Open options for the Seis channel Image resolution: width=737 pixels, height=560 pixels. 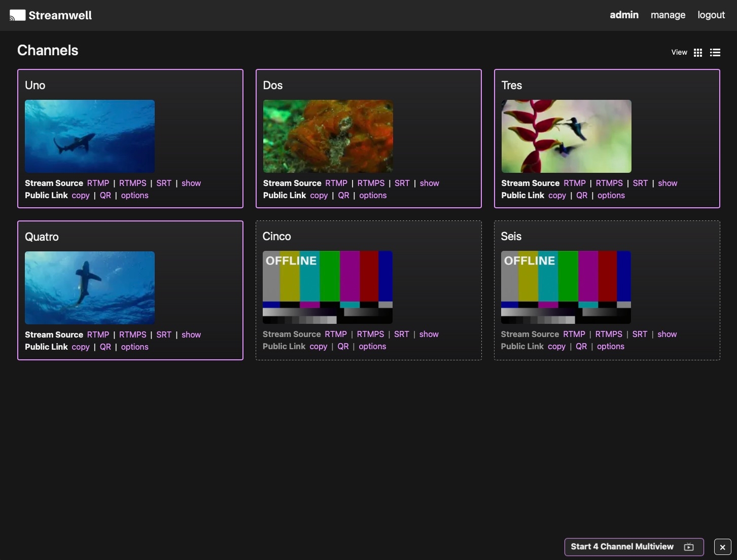coord(610,347)
